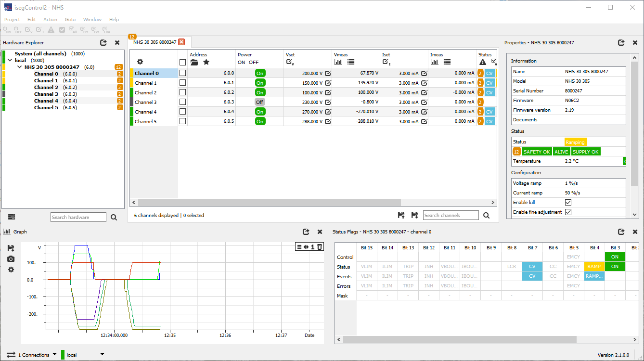Click the Vset edit pencil for Channel 0

pos(328,73)
